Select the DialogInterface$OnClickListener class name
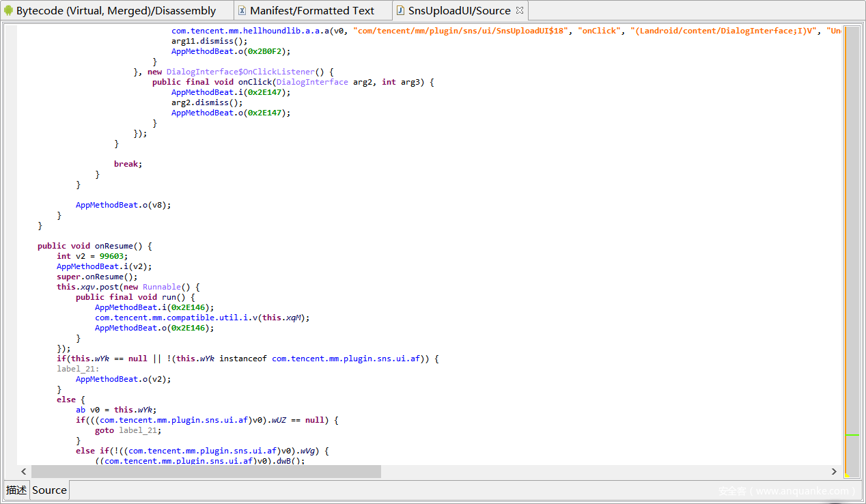This screenshot has width=866, height=504. [240, 72]
